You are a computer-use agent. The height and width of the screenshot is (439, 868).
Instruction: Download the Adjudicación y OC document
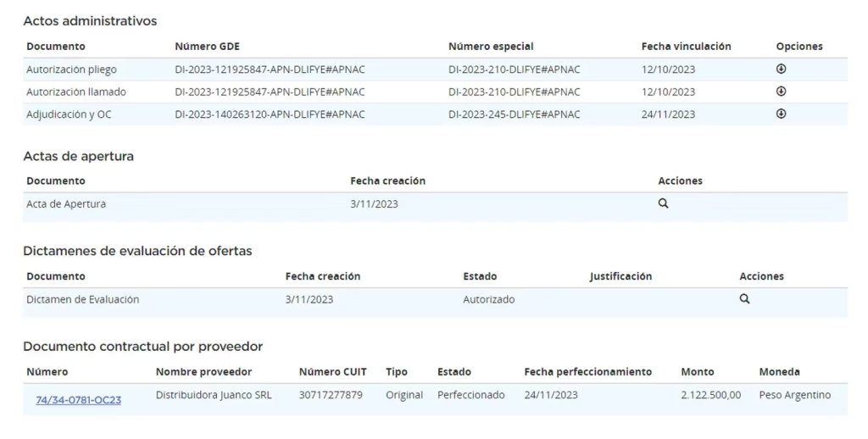point(781,114)
